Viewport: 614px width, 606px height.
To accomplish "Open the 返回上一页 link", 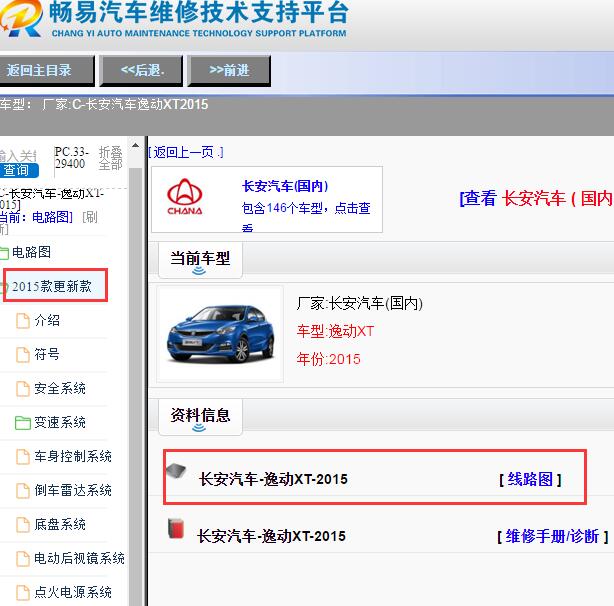I will pos(186,152).
